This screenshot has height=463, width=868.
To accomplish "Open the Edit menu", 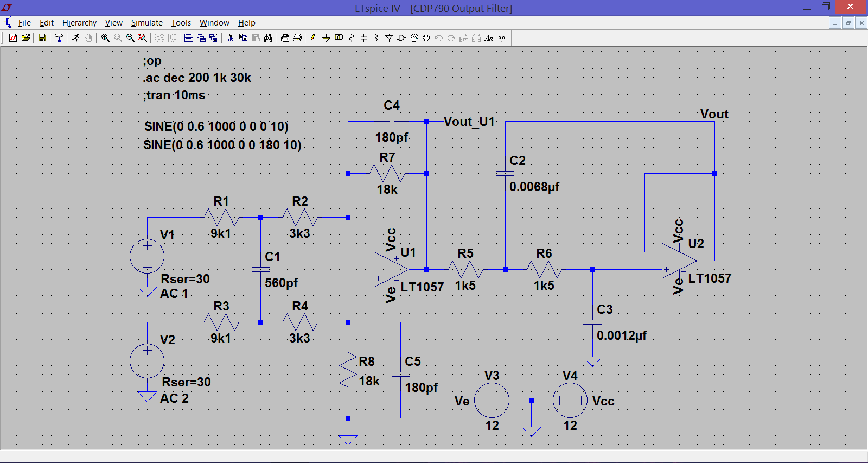I will [47, 23].
